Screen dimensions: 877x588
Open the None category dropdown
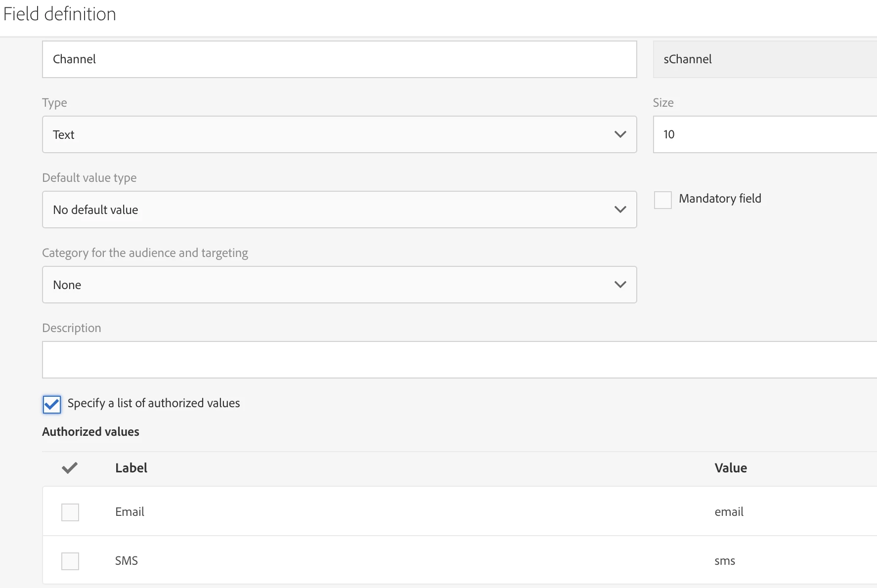326,285
